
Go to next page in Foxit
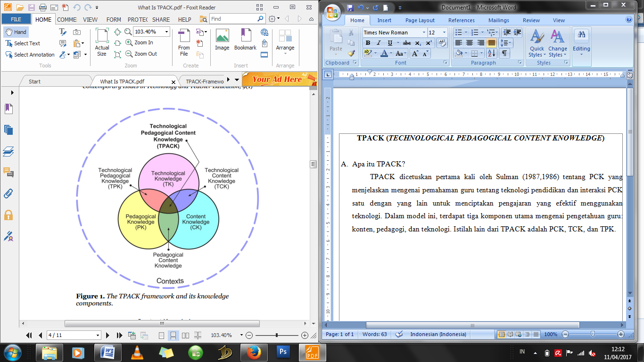click(108, 335)
